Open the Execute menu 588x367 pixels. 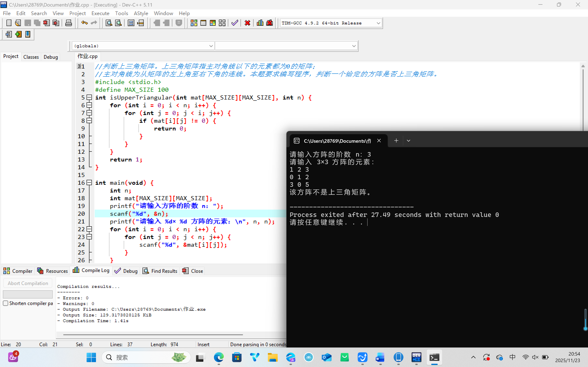click(x=100, y=13)
